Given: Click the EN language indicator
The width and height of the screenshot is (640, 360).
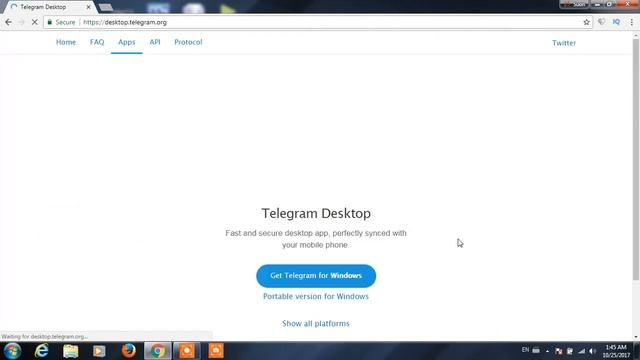Looking at the screenshot, I should 525,350.
